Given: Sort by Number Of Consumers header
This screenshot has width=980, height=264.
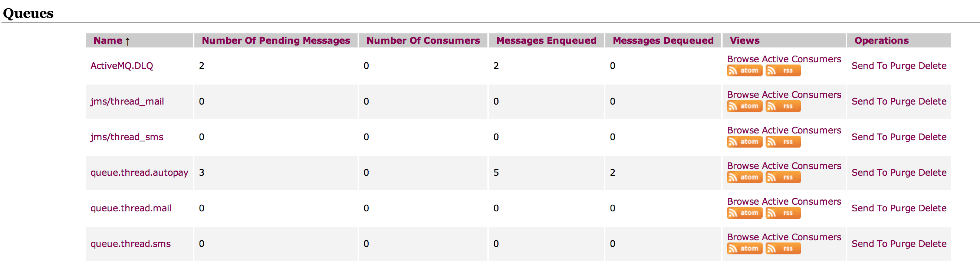Looking at the screenshot, I should click(423, 41).
